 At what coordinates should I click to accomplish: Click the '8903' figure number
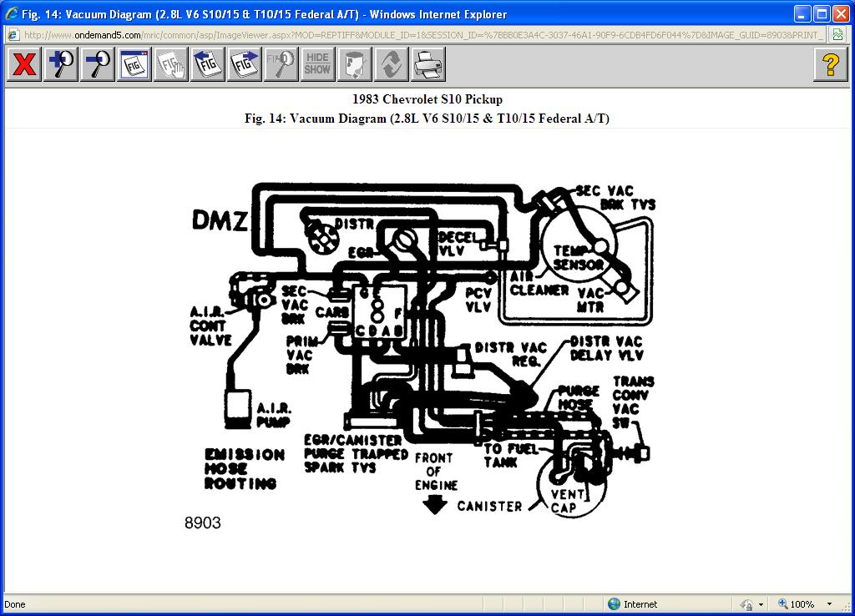click(x=203, y=523)
